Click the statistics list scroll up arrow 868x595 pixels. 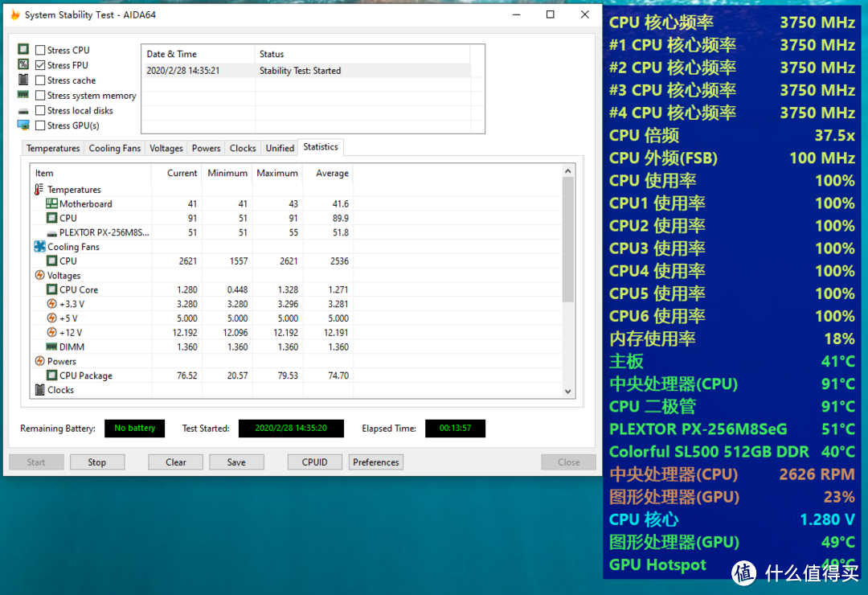click(x=568, y=171)
